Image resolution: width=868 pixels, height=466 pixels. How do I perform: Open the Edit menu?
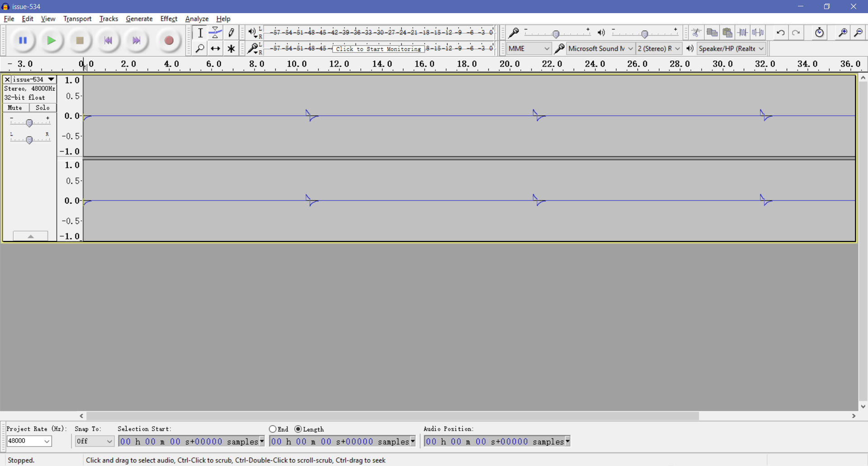pos(28,19)
